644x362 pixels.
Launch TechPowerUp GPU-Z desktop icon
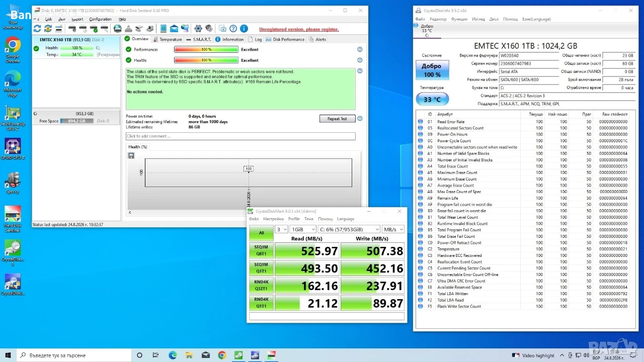click(x=13, y=119)
